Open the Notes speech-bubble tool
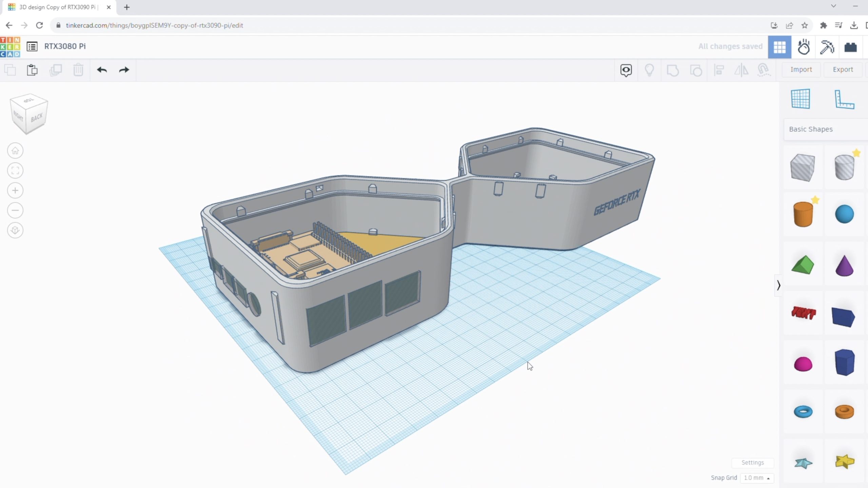Image resolution: width=868 pixels, height=488 pixels. tap(626, 70)
